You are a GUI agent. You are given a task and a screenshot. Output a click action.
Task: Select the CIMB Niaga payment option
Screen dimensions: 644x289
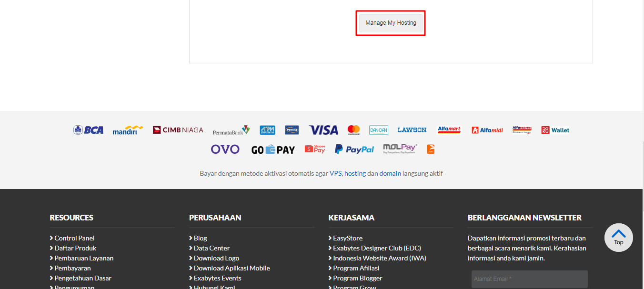coord(178,130)
